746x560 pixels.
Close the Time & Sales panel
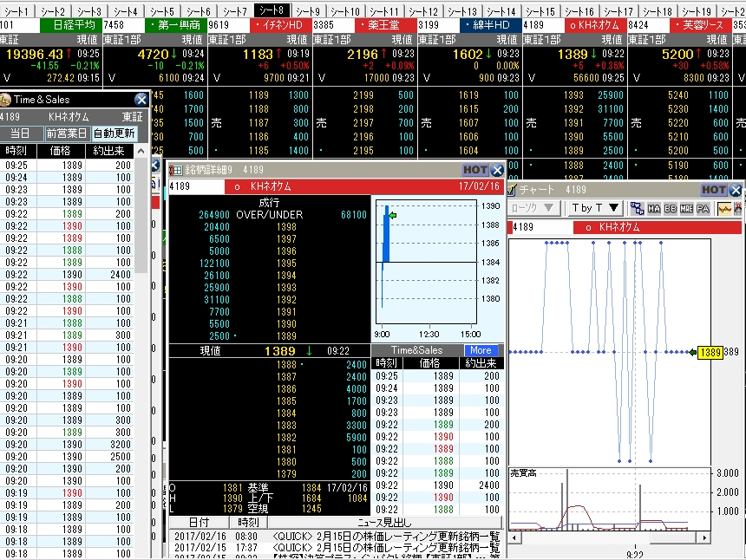[x=141, y=101]
